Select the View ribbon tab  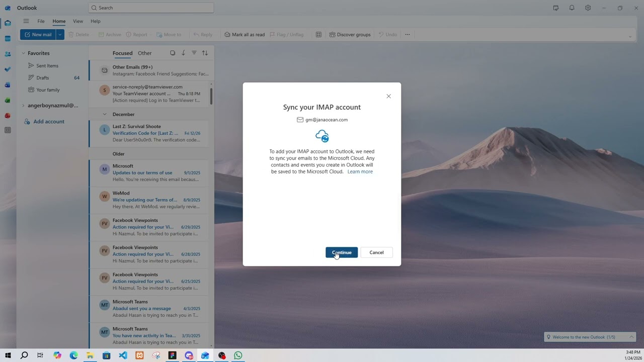click(78, 21)
